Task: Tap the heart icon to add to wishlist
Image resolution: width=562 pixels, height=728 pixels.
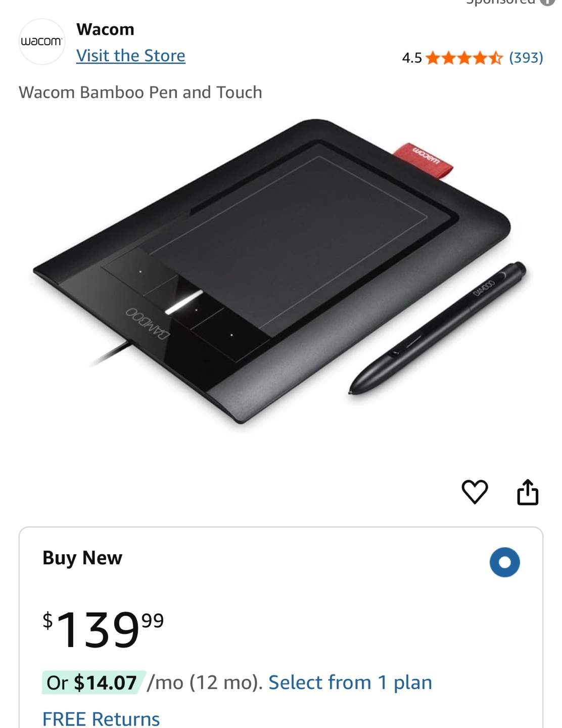Action: click(x=475, y=491)
